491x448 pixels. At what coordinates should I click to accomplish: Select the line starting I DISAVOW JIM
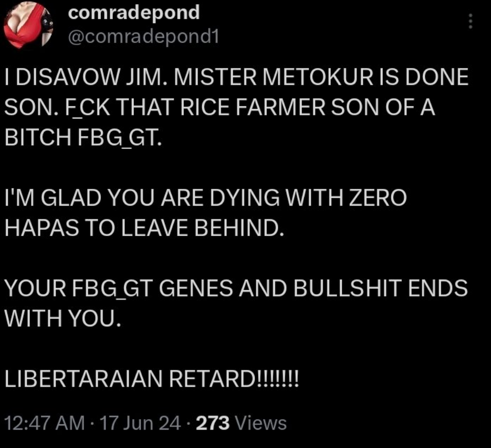click(236, 77)
